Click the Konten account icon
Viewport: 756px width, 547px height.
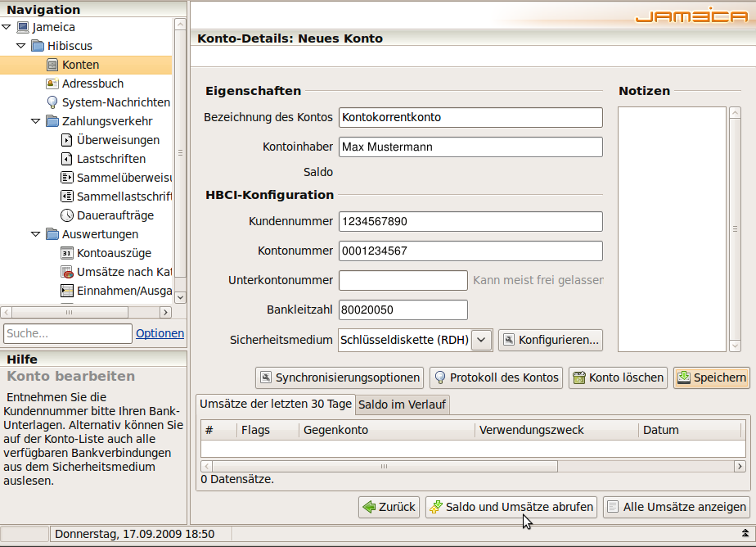52,65
